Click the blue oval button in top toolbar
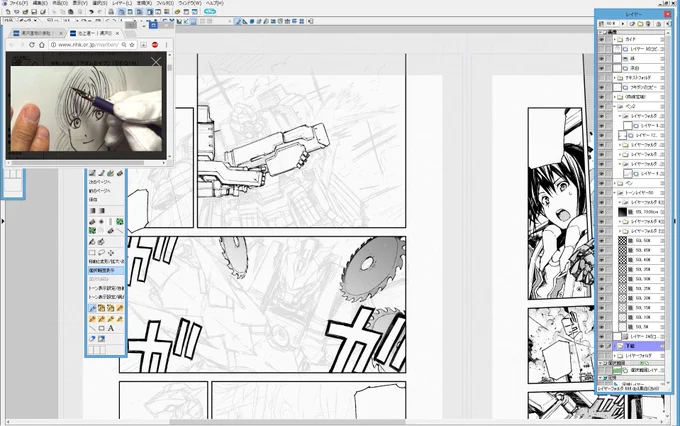680x426 pixels. 210,12
